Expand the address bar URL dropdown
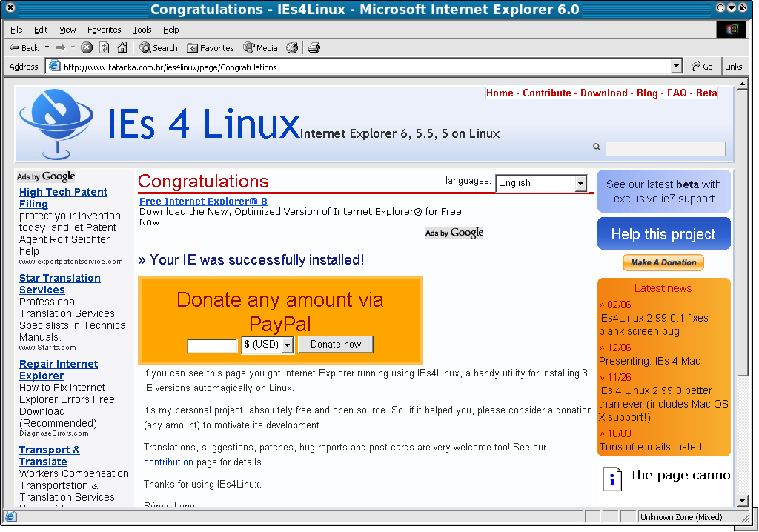Screen dimensions: 759x532 click(x=676, y=67)
